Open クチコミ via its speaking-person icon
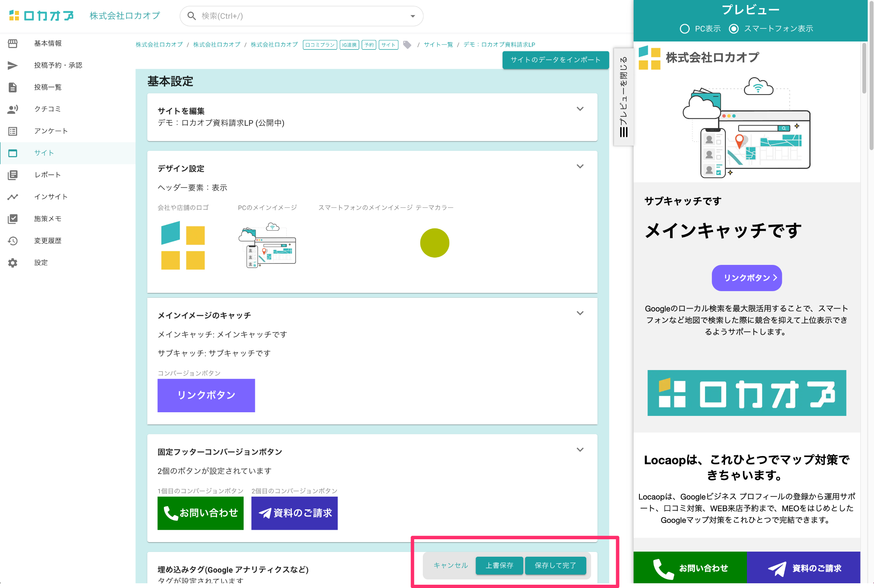Screen dimensions: 874x588 (x=13, y=109)
